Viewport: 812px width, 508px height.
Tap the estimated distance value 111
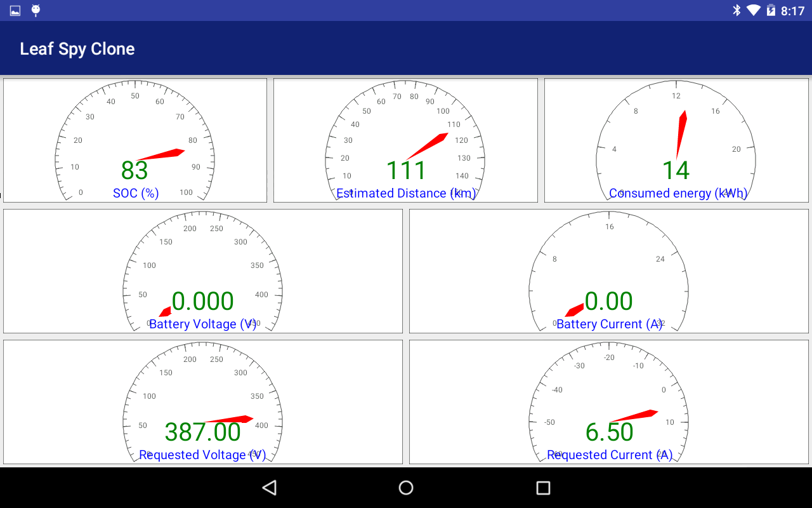tap(406, 170)
